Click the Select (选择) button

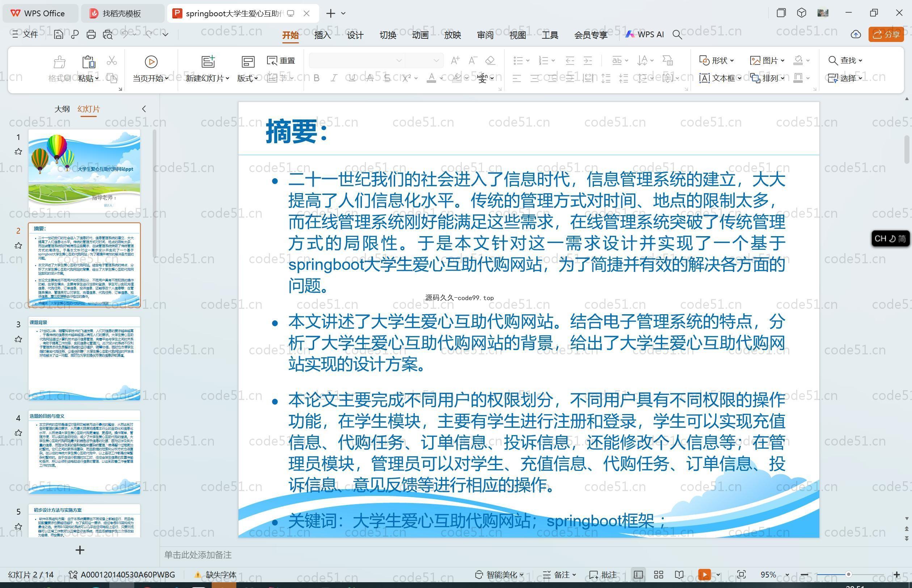click(x=845, y=78)
